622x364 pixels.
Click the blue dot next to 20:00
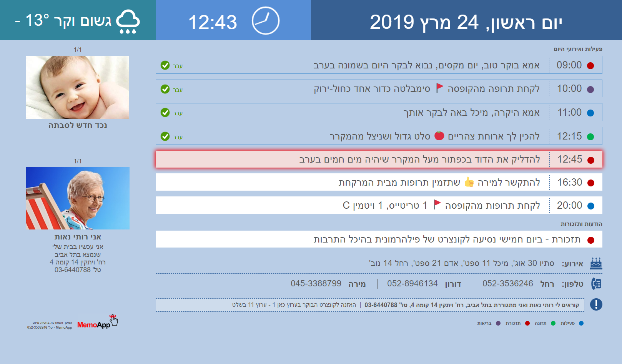(x=591, y=206)
